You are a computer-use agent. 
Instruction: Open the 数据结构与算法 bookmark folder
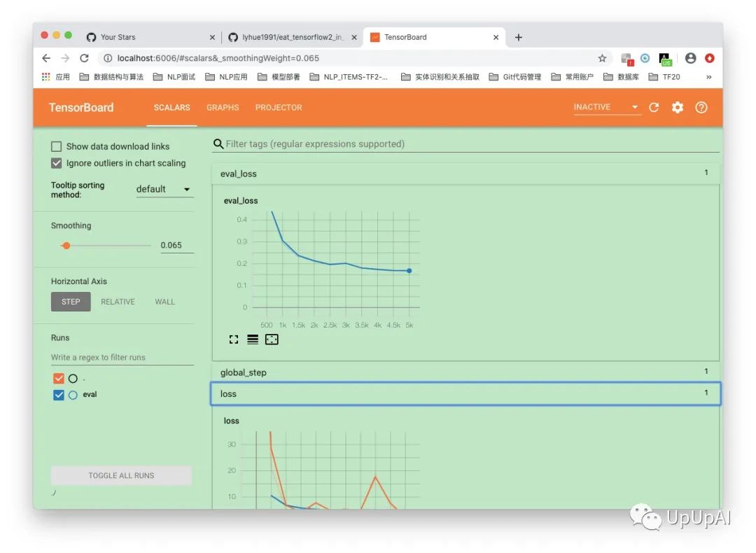click(x=111, y=77)
